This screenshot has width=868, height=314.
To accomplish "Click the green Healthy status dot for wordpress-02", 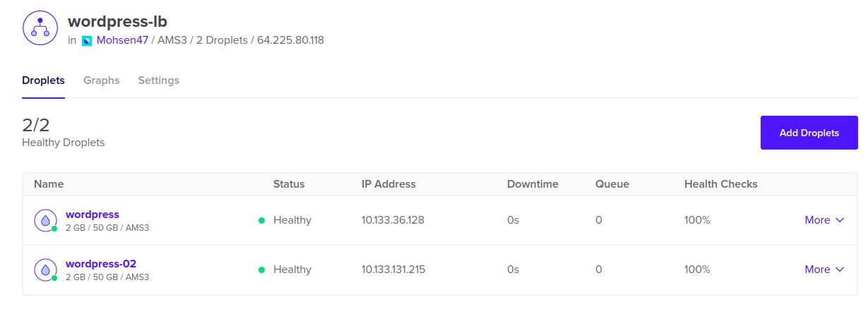I will click(x=261, y=270).
